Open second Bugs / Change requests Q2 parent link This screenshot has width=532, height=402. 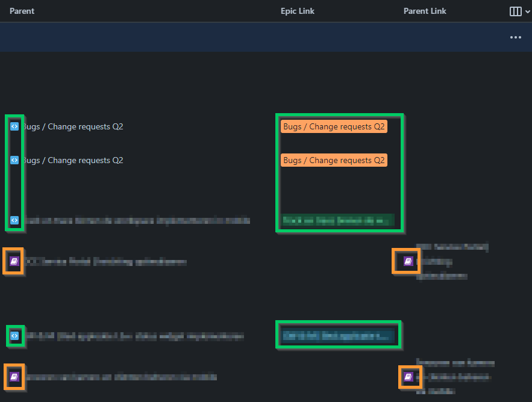click(x=73, y=160)
